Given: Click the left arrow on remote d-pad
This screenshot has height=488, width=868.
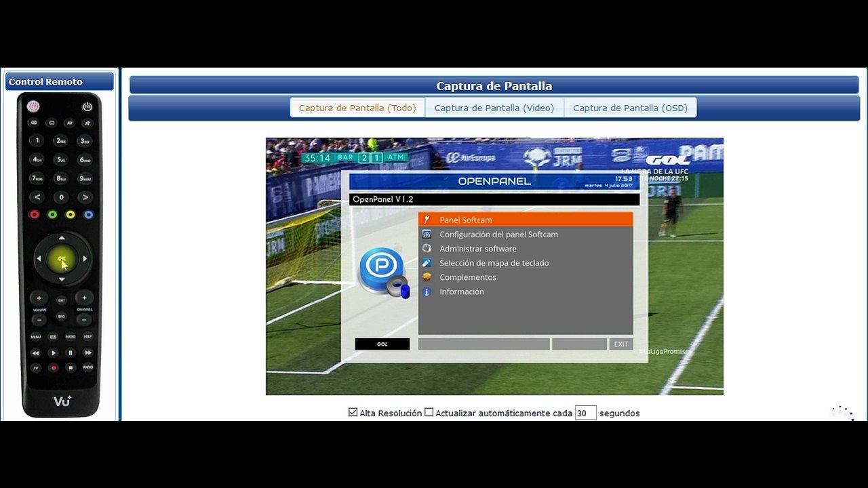Looking at the screenshot, I should pyautogui.click(x=39, y=258).
